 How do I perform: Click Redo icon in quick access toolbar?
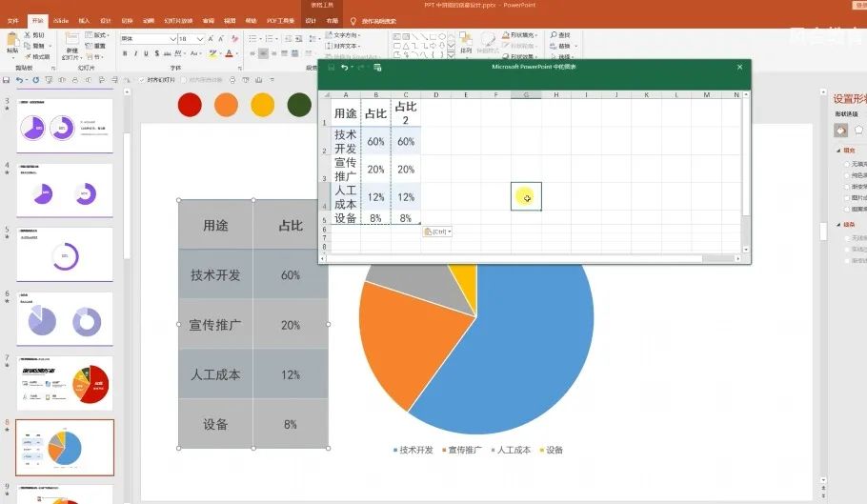coord(35,80)
